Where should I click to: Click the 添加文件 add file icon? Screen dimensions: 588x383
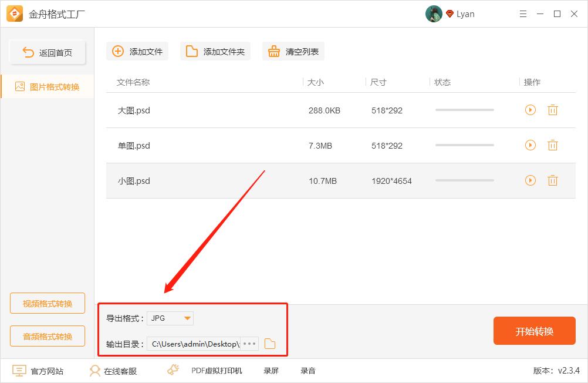tap(117, 51)
